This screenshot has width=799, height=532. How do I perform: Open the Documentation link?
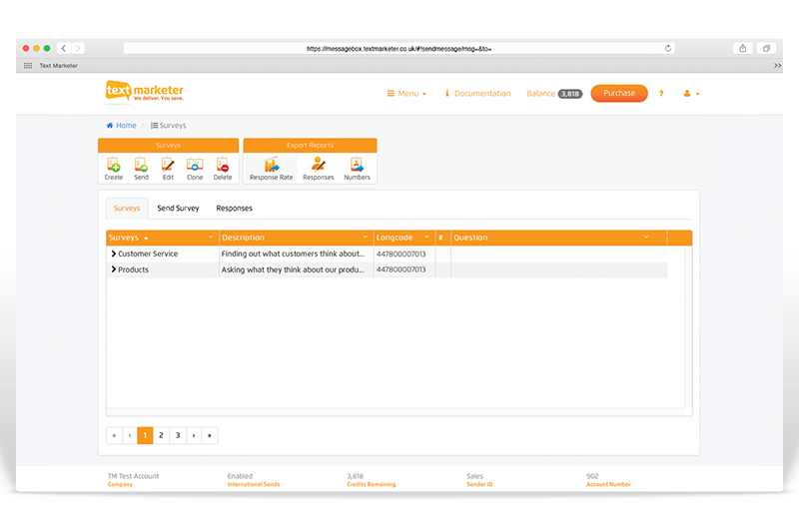point(477,94)
